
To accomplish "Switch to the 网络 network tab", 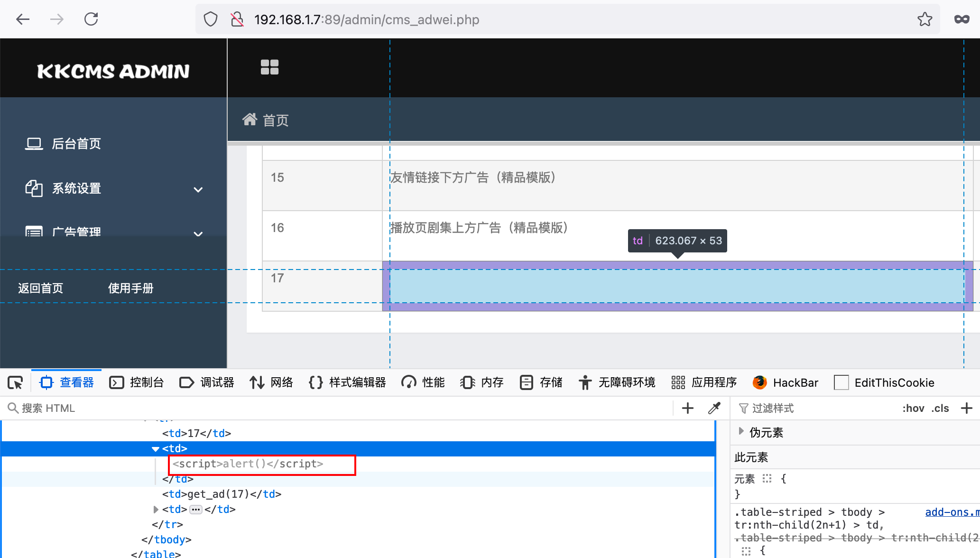I will (x=271, y=382).
